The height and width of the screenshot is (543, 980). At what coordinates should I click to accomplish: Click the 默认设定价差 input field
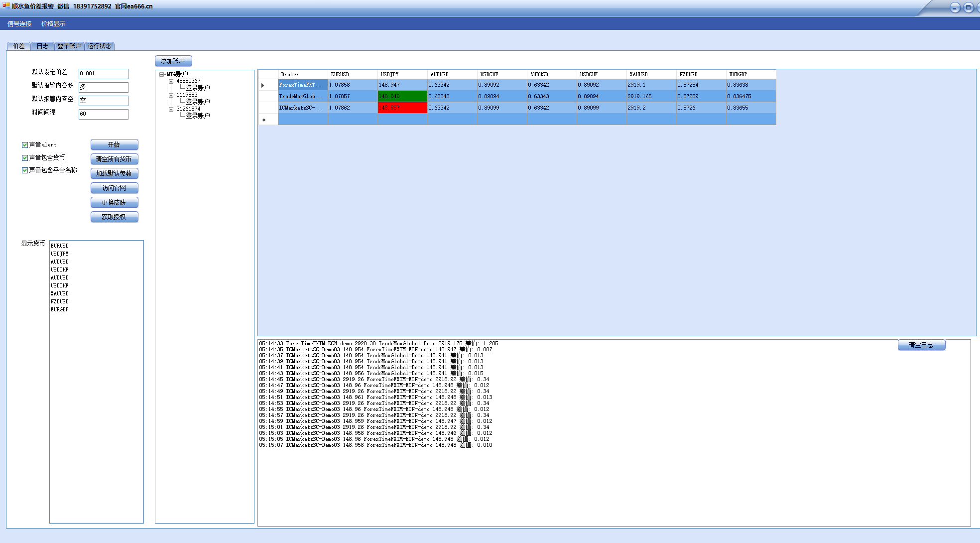click(x=103, y=74)
